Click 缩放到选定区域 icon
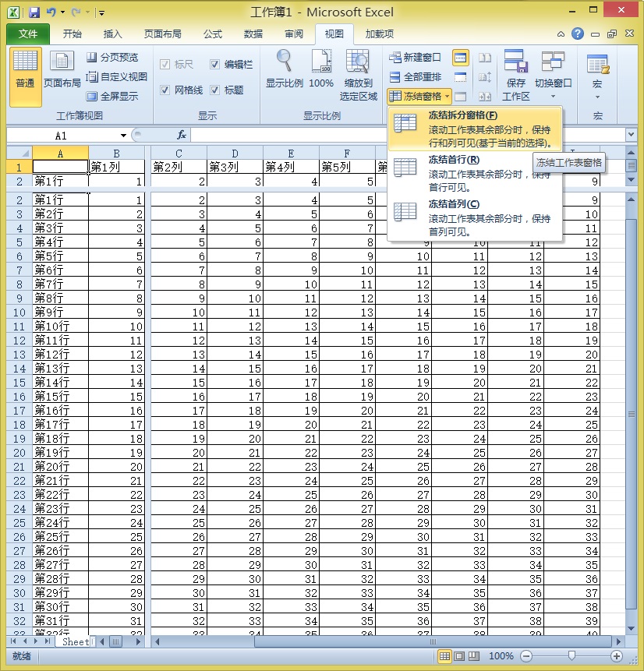Screen dimensions: 644x671 click(x=358, y=62)
